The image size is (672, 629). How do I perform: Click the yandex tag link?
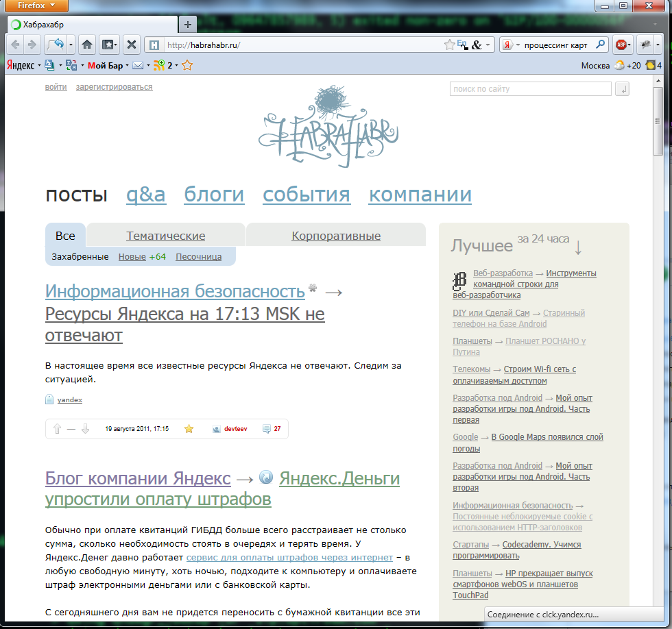tap(70, 399)
